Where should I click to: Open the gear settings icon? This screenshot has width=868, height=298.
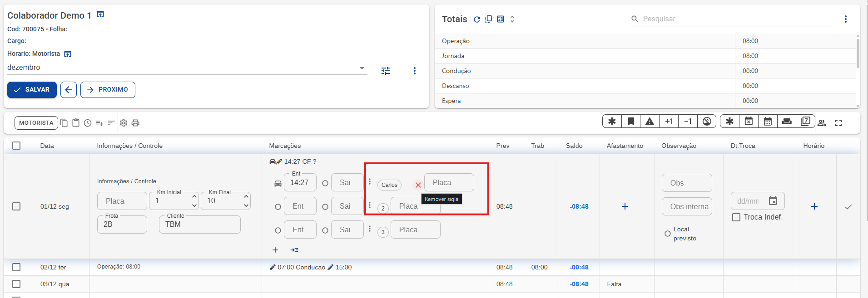tap(124, 123)
